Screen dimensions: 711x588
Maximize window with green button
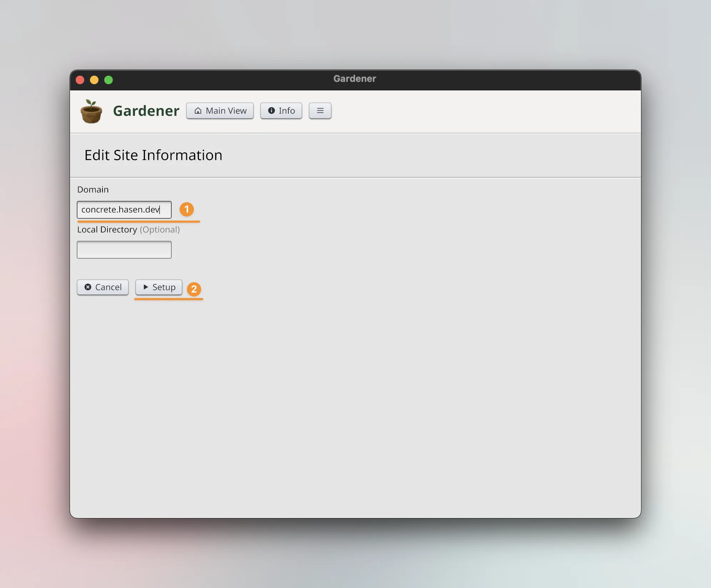[109, 80]
